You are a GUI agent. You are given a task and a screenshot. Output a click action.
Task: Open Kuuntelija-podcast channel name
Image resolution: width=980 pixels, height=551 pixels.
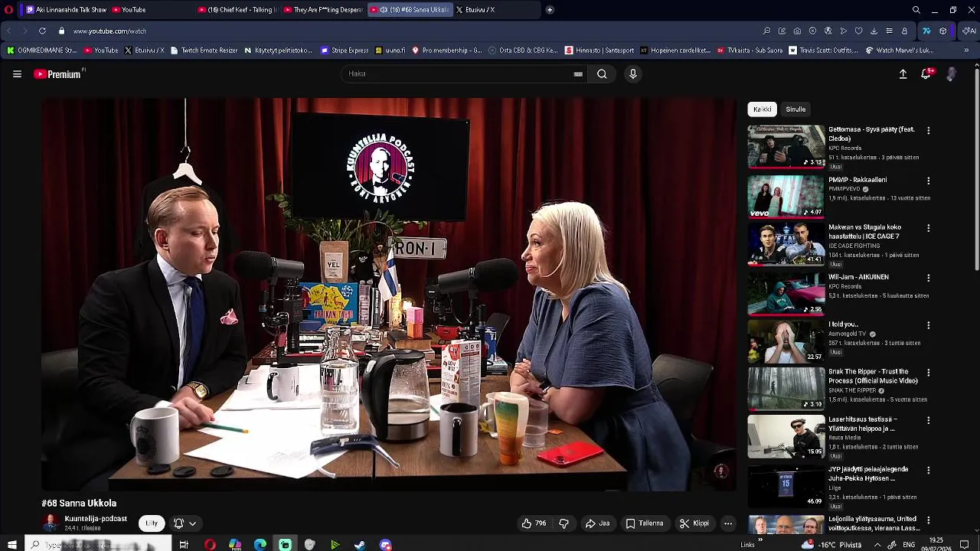pos(96,519)
